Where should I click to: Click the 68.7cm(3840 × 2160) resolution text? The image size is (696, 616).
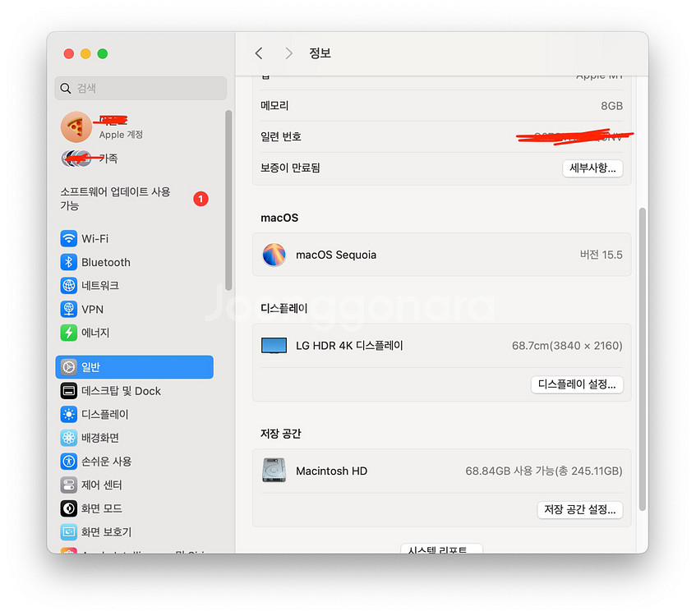pos(567,346)
